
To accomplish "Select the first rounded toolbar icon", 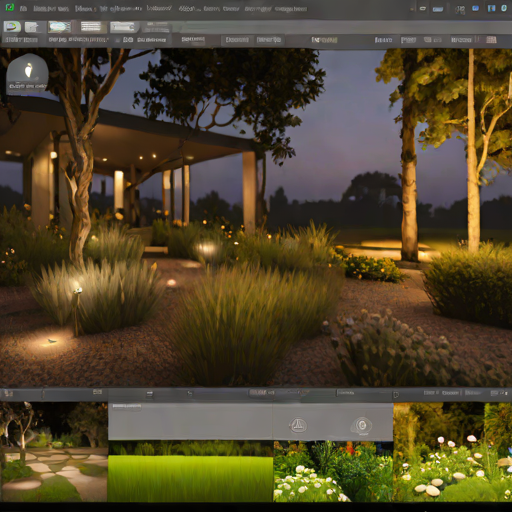I will pos(12,27).
